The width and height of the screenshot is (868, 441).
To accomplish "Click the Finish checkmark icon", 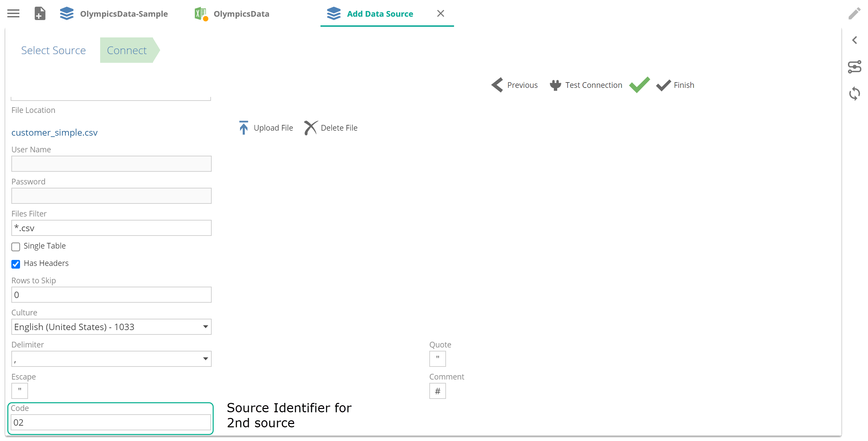I will click(x=663, y=85).
